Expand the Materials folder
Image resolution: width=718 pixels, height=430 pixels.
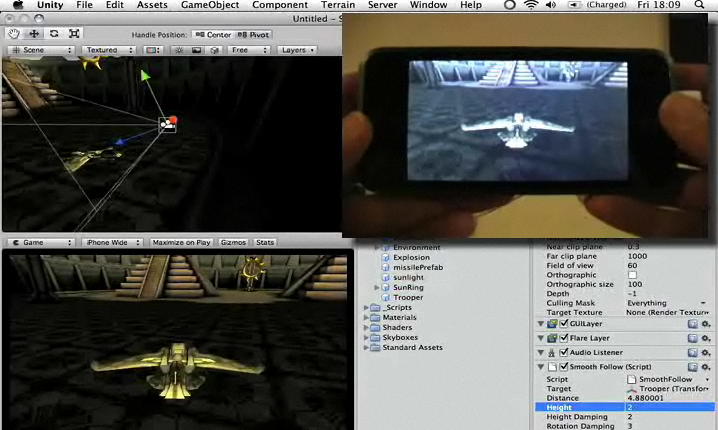point(366,317)
